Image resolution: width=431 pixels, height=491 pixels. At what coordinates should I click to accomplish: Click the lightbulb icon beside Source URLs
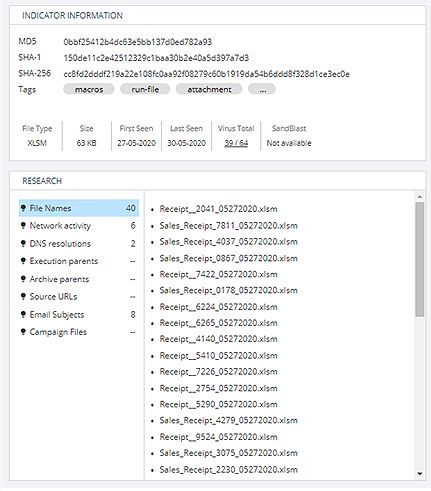pyautogui.click(x=23, y=296)
